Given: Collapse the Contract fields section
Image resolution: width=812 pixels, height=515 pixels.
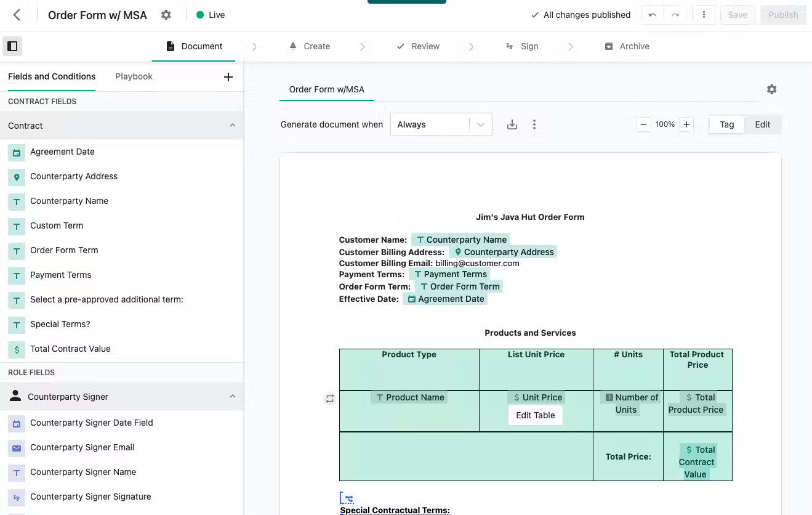Looking at the screenshot, I should pos(232,126).
